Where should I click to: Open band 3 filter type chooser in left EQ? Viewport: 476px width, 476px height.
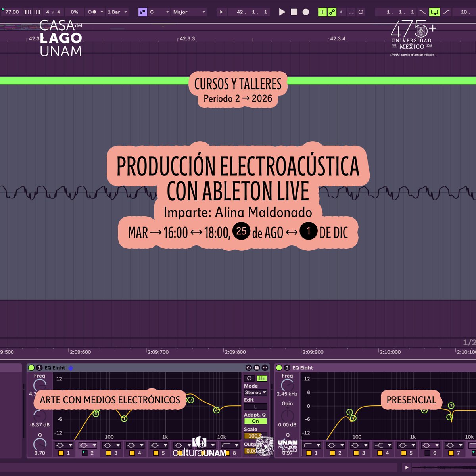pos(111,445)
